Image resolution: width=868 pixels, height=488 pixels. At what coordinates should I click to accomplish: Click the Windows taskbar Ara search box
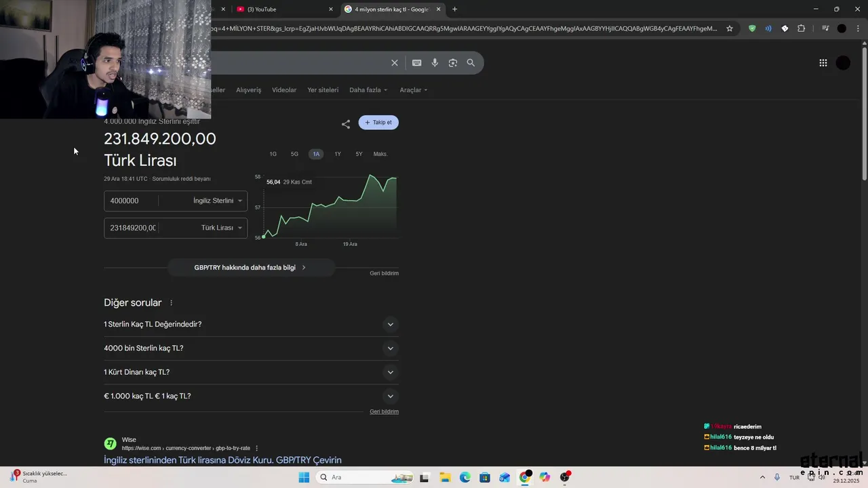click(365, 477)
